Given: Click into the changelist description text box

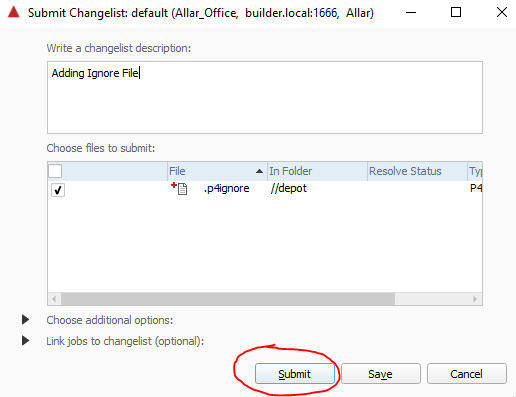Looking at the screenshot, I should click(265, 97).
